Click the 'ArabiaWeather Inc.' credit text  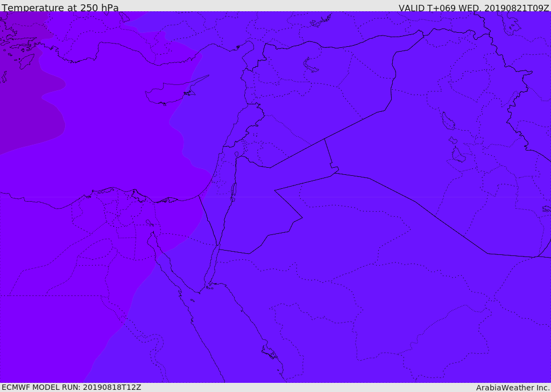513,388
